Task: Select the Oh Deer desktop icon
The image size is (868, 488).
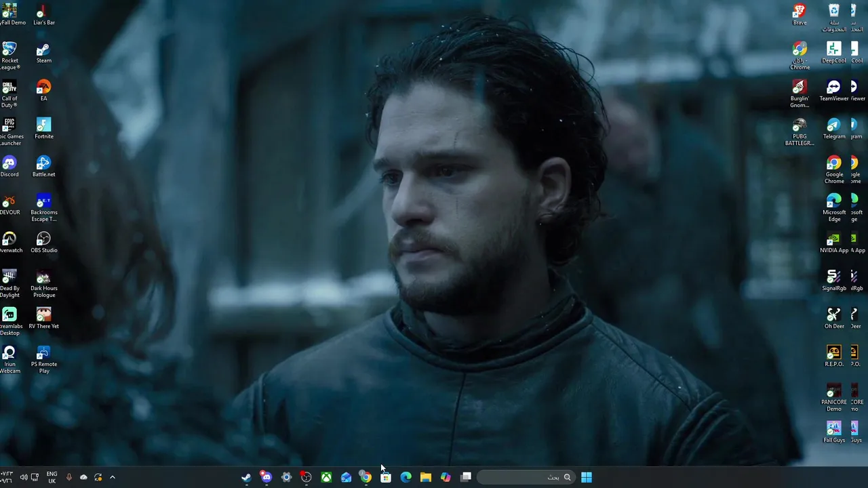Action: (834, 319)
